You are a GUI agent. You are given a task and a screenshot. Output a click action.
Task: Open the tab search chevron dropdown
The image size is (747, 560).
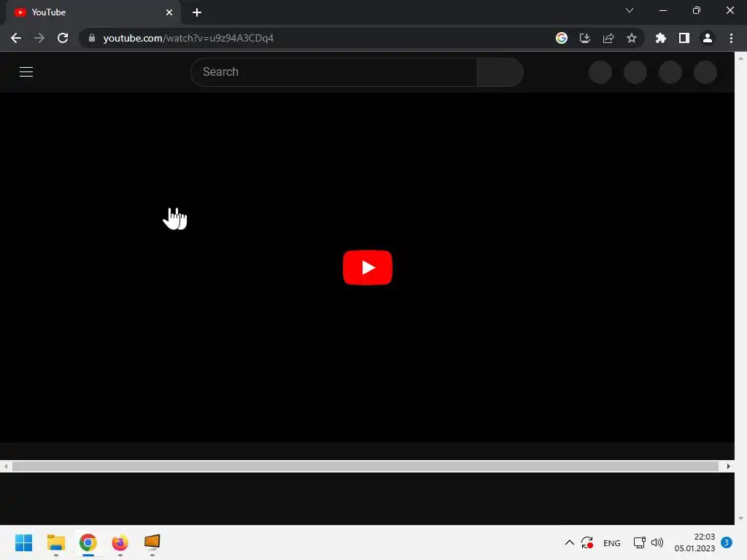pyautogui.click(x=630, y=10)
